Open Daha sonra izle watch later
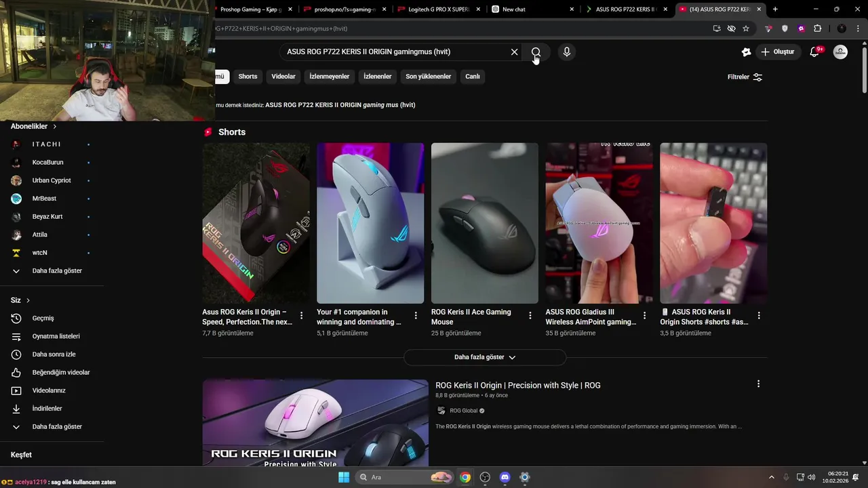Screen dimensions: 868x488 tap(54, 354)
